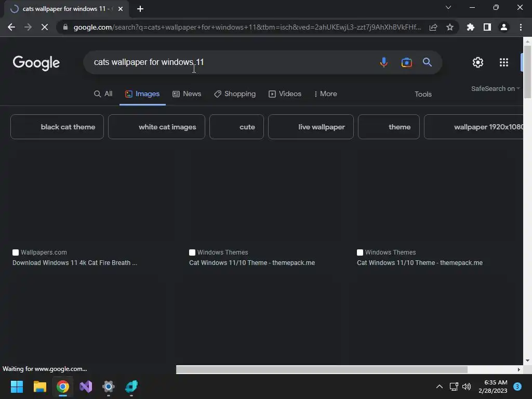Switch to the News tab
The image size is (532, 399).
click(187, 94)
